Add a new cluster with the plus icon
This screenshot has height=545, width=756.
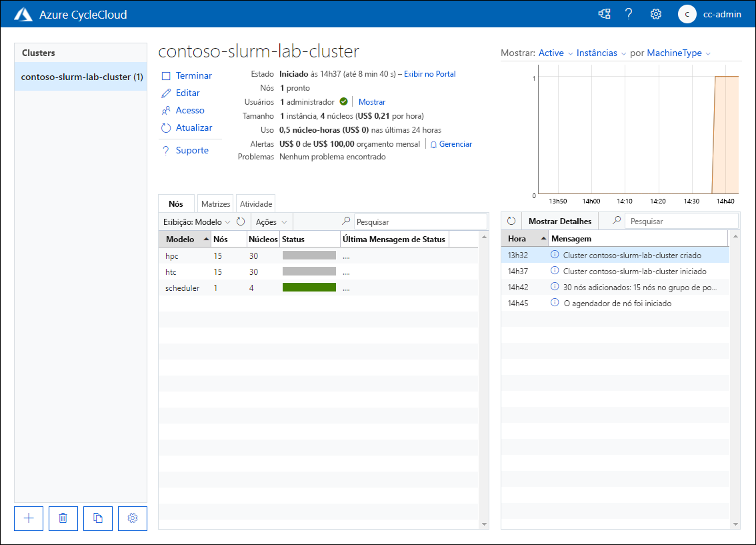coord(28,518)
